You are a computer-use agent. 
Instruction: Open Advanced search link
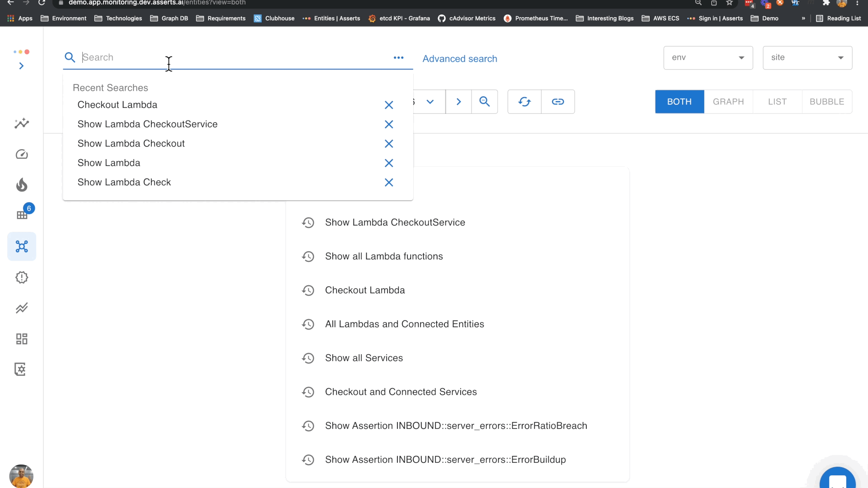tap(460, 59)
